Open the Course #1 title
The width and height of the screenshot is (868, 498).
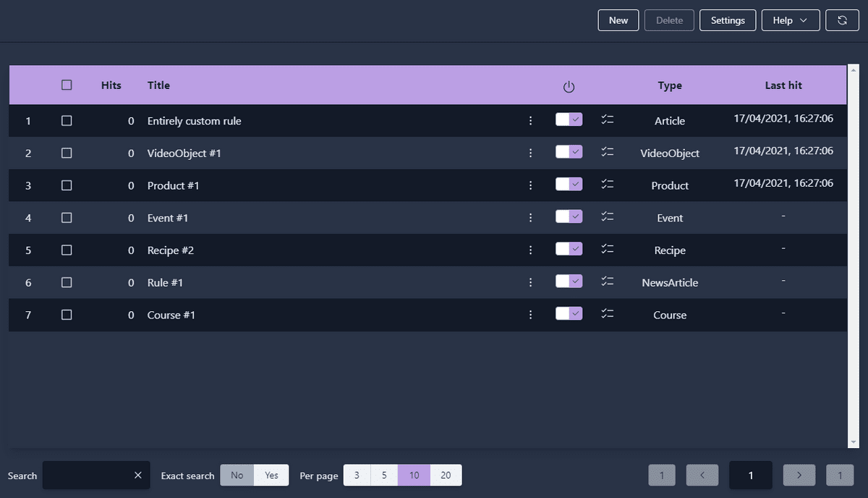(171, 315)
